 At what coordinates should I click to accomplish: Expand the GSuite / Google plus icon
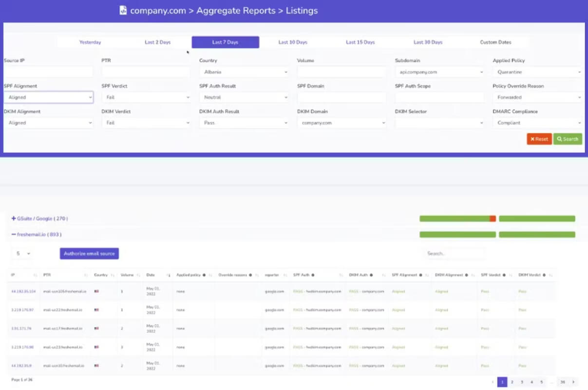[14, 218]
